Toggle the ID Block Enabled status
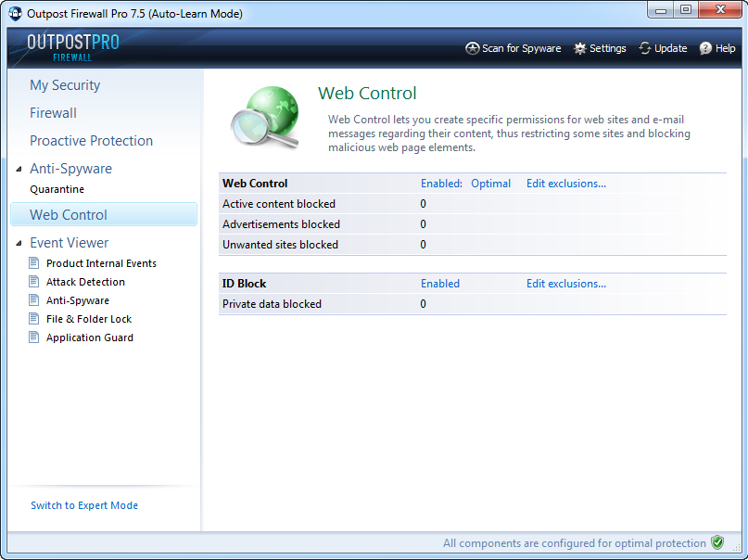This screenshot has width=748, height=560. point(440,284)
